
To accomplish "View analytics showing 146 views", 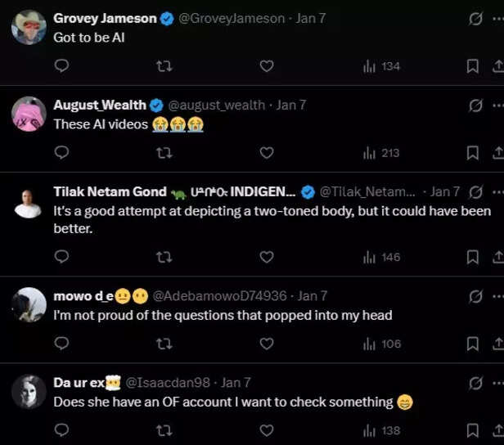I will [381, 257].
